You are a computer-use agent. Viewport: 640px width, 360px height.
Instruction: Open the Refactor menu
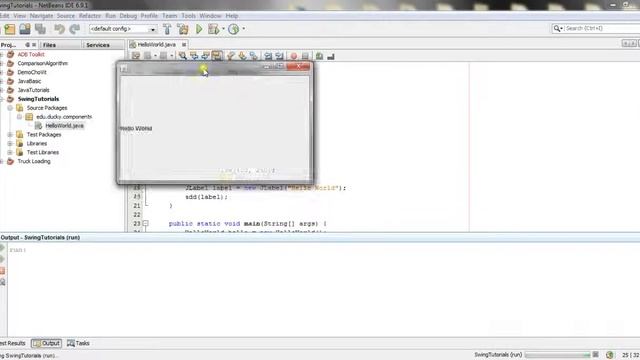coord(90,16)
